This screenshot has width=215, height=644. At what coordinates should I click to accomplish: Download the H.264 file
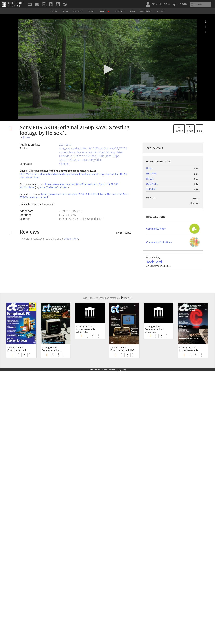pyautogui.click(x=149, y=169)
